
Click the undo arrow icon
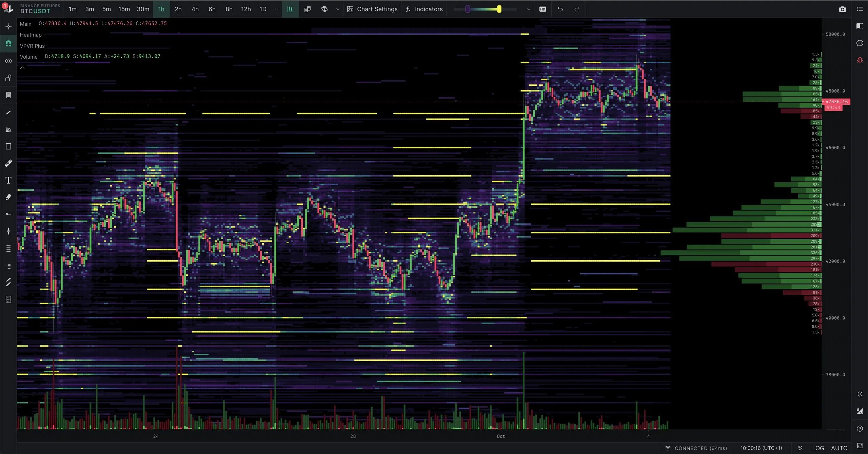(560, 9)
